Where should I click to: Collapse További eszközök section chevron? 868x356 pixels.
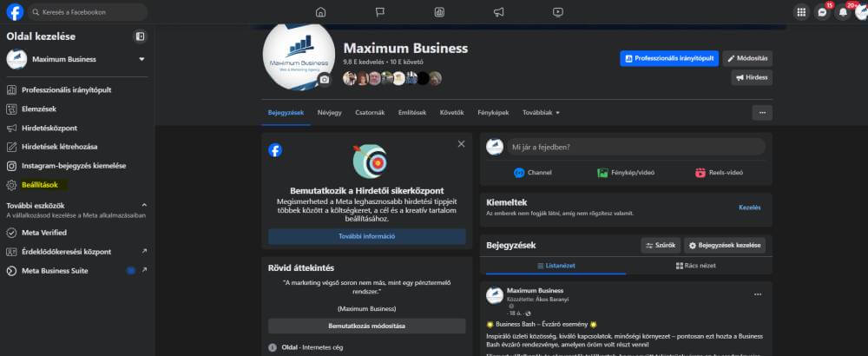pyautogui.click(x=144, y=206)
